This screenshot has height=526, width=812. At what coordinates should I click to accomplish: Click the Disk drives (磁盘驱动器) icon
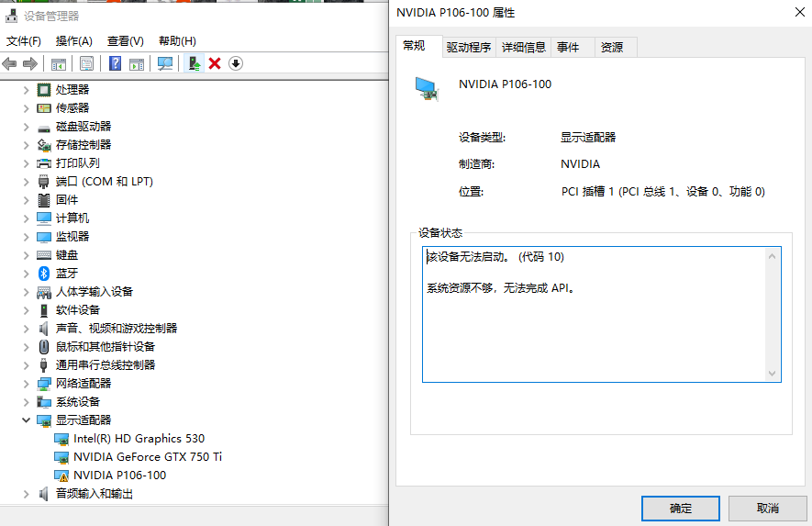pos(44,128)
